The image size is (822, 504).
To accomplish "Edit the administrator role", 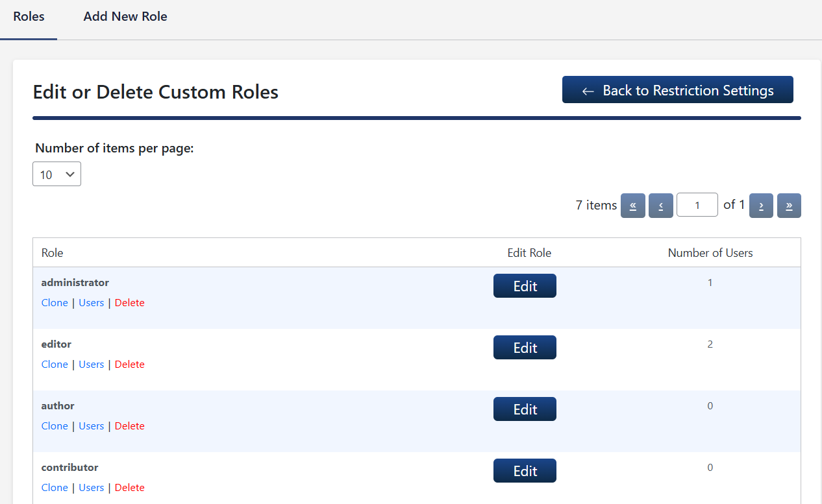I will pyautogui.click(x=525, y=286).
